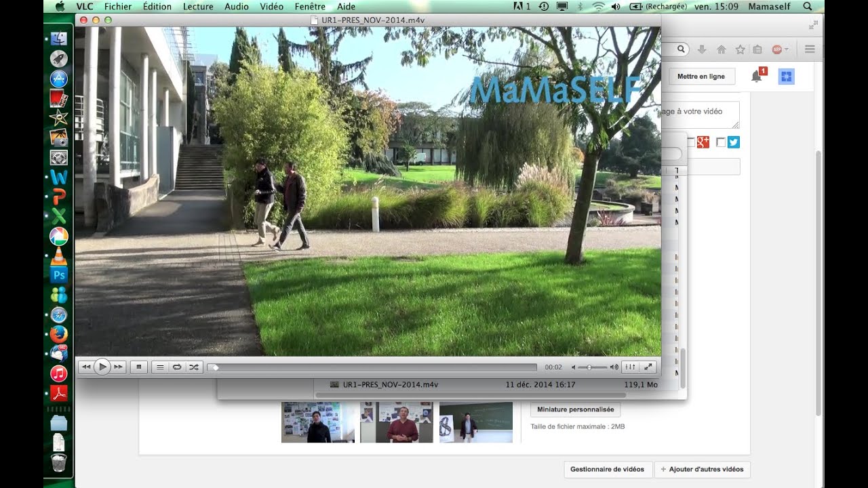868x488 pixels.
Task: Click the Bluetooth menu bar icon
Action: coord(580,6)
